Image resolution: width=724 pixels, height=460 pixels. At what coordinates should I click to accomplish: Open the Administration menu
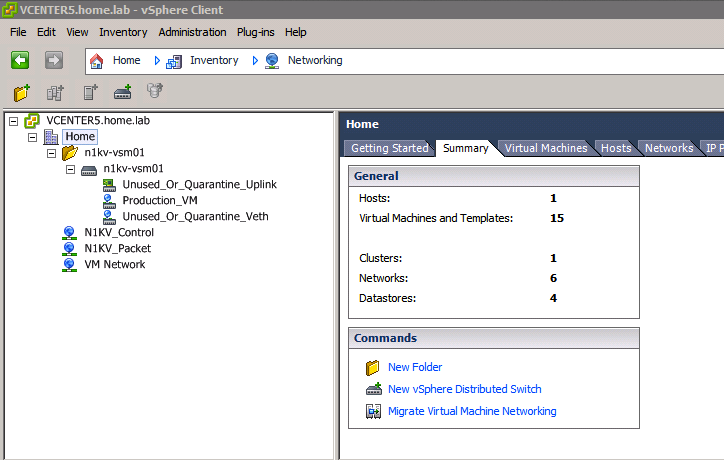(x=192, y=32)
